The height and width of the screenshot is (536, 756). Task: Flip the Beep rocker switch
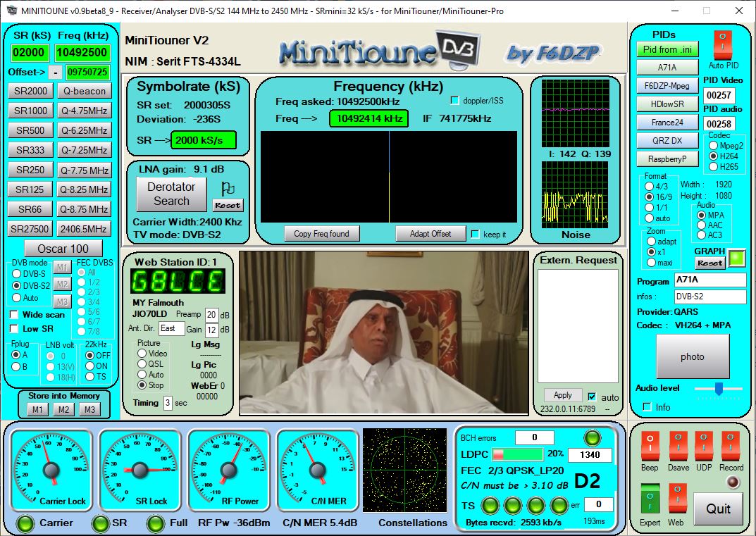pos(650,447)
